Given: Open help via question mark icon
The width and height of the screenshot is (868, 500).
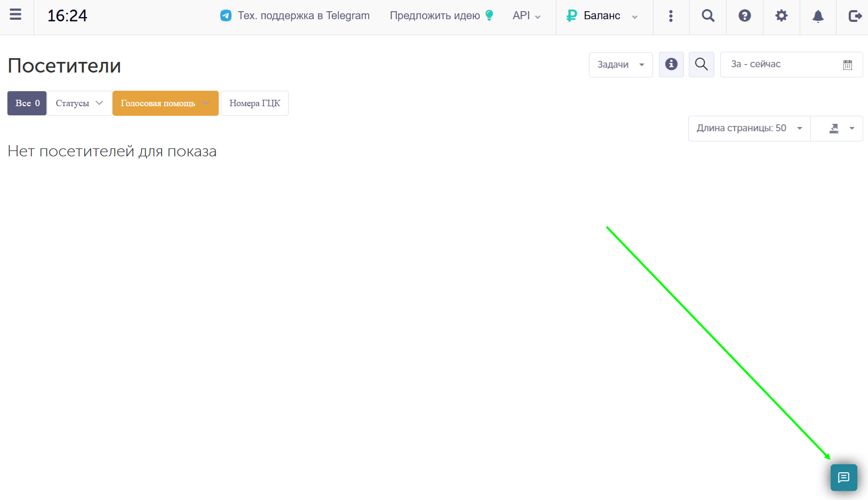Looking at the screenshot, I should (x=745, y=16).
